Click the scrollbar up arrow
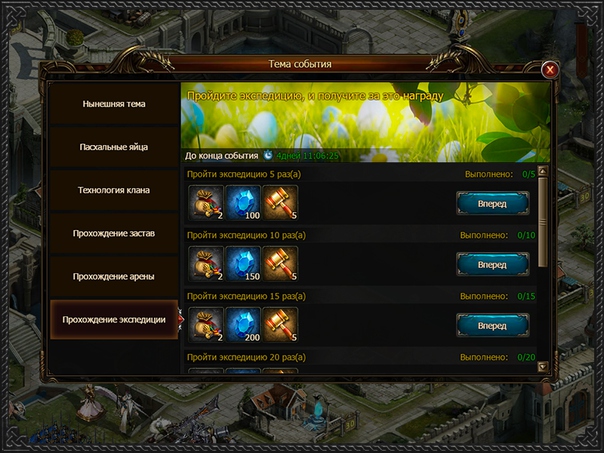 [x=543, y=171]
